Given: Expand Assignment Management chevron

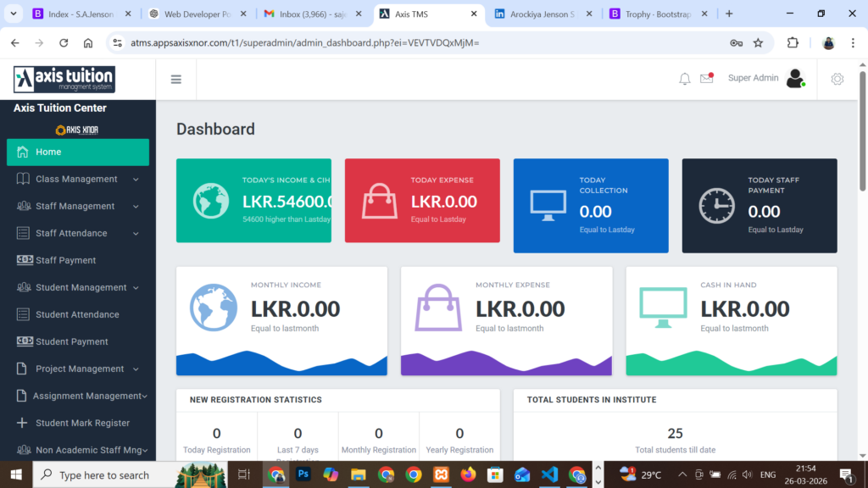Looking at the screenshot, I should coord(144,396).
